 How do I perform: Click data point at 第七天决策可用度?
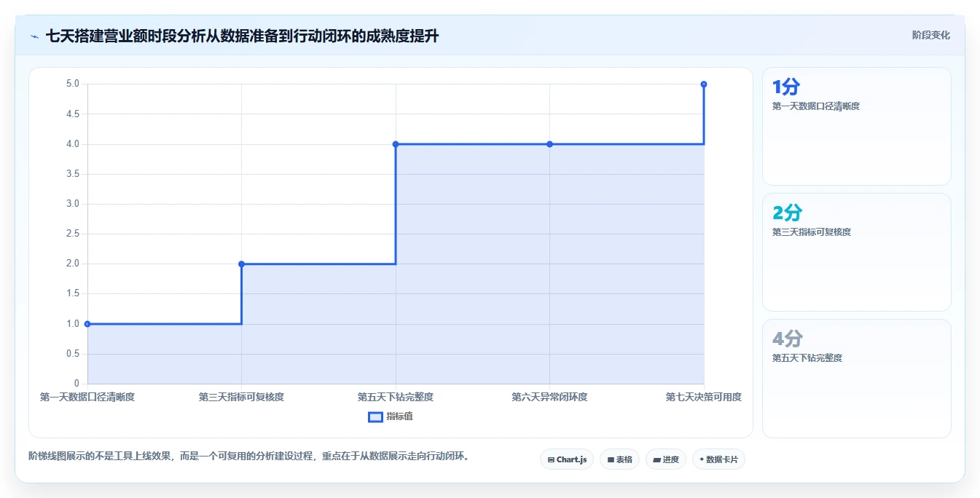(704, 84)
